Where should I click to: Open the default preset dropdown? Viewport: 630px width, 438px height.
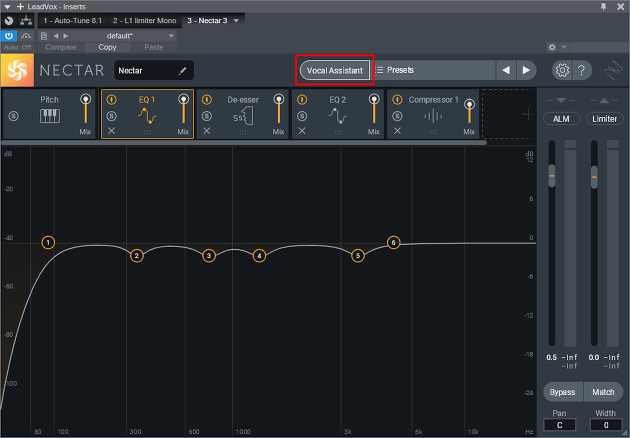(123, 36)
